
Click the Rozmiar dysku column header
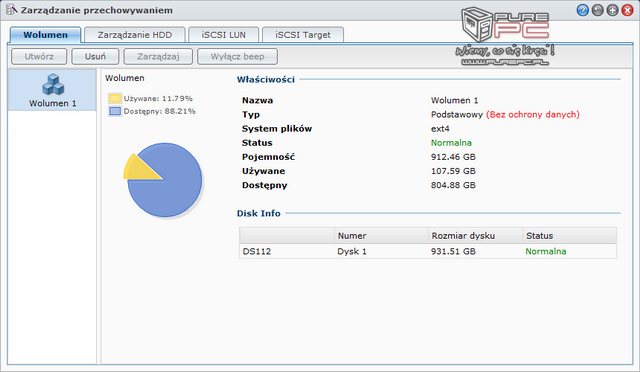[x=476, y=236]
